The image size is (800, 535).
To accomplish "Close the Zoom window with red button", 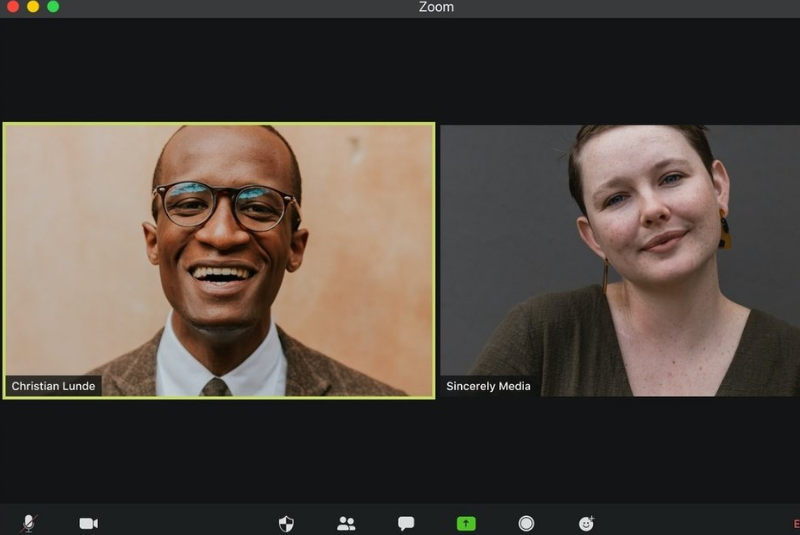I will point(13,6).
